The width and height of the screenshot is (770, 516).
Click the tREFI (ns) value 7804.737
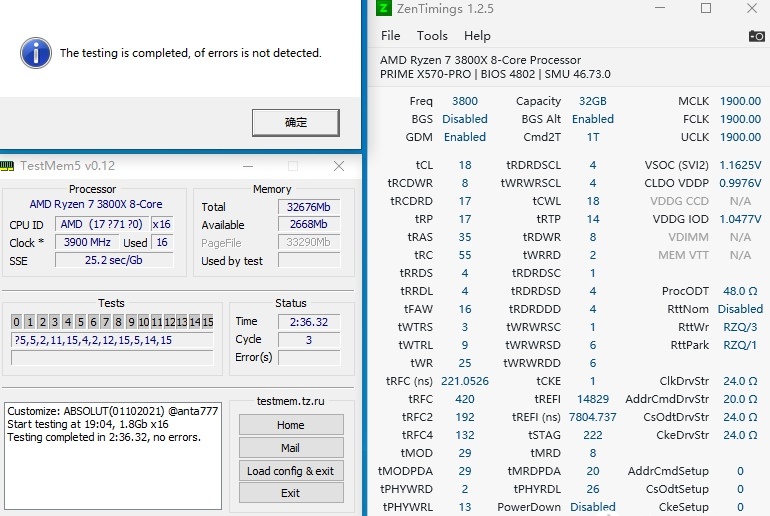coord(593,417)
